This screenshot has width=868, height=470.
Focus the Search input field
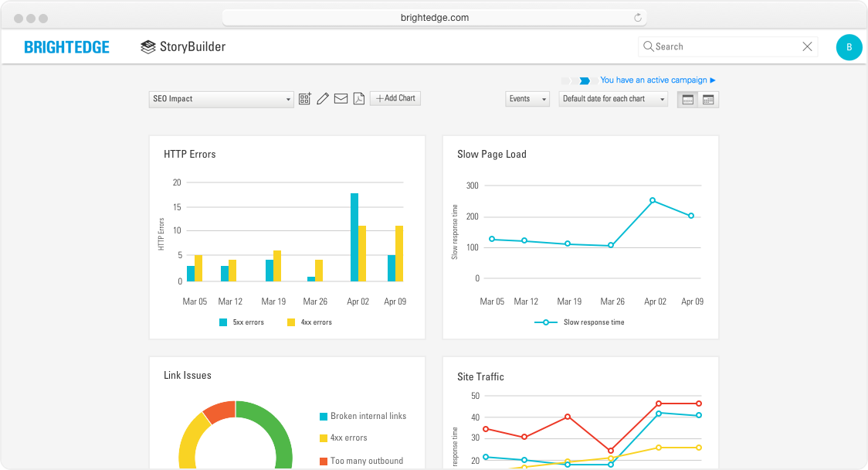(726, 46)
